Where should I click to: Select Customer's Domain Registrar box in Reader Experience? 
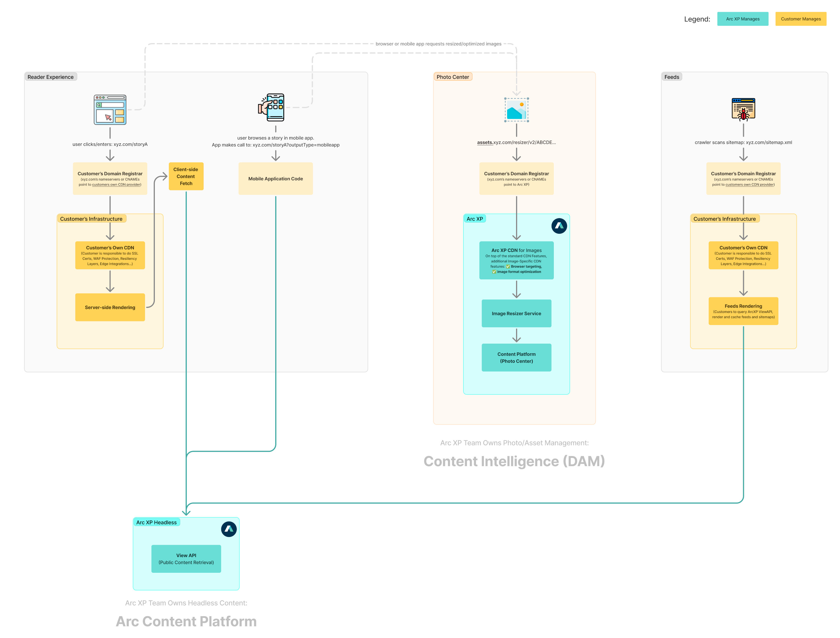tap(110, 179)
